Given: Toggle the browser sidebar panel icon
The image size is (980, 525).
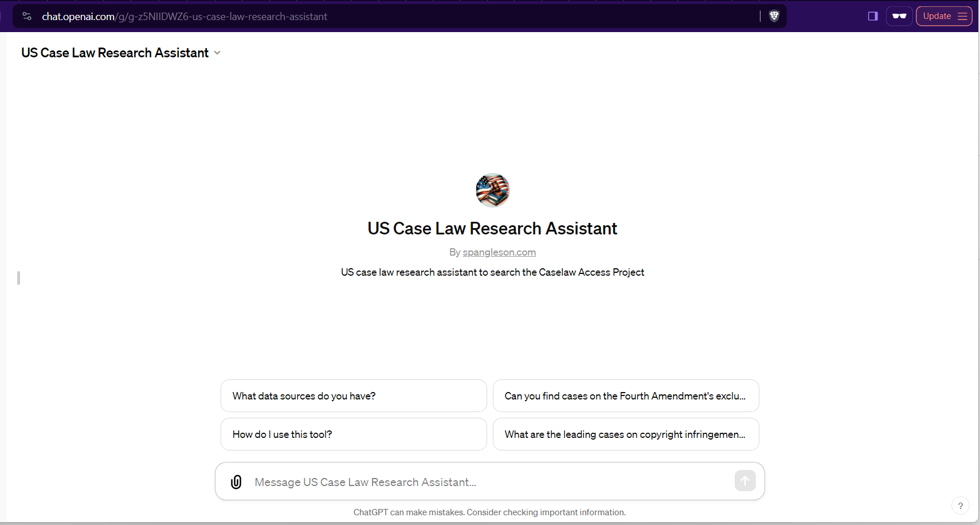Looking at the screenshot, I should [873, 16].
